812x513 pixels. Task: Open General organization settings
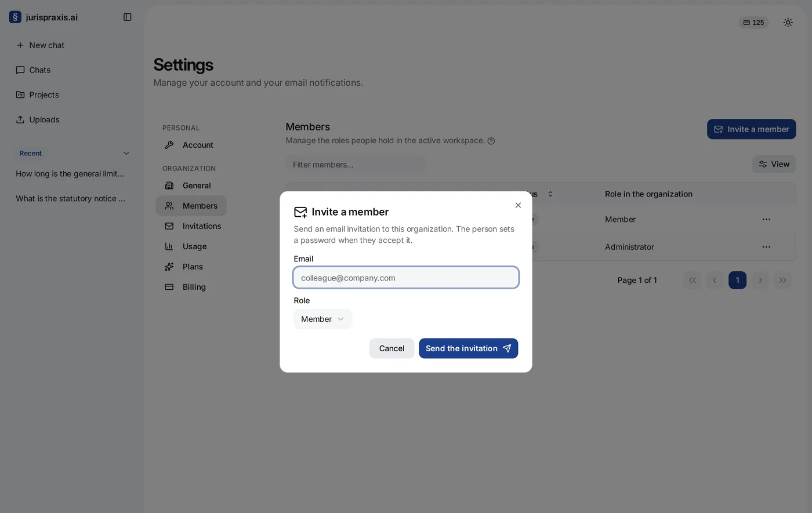tap(191, 185)
